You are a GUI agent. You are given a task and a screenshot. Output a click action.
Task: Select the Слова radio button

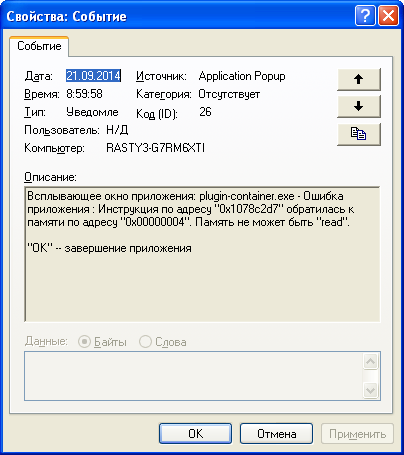click(x=145, y=342)
